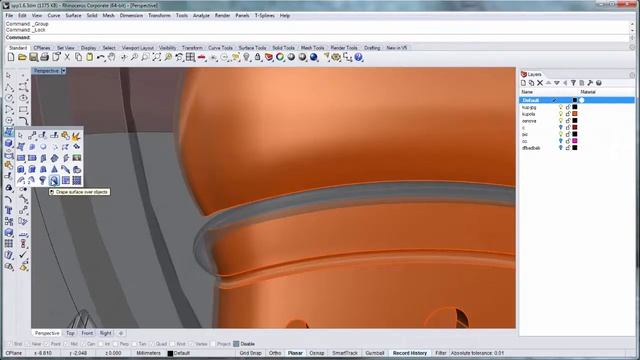
Task: Open the Render menu
Action: point(222,16)
